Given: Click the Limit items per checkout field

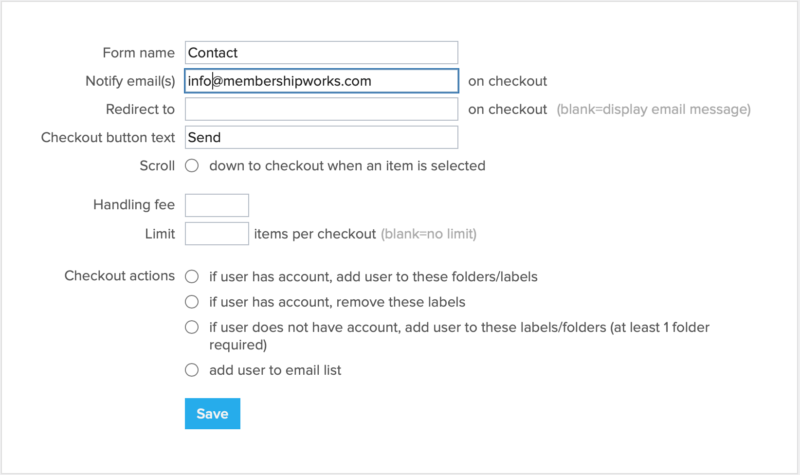Looking at the screenshot, I should (217, 233).
